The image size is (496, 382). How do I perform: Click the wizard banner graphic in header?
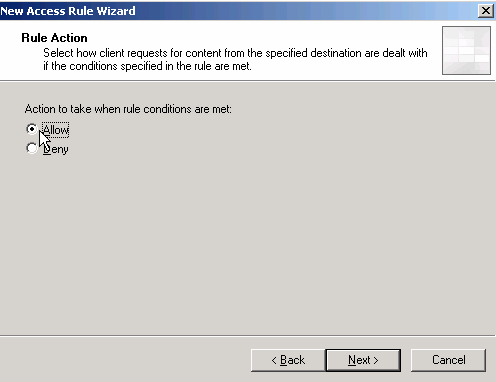466,50
